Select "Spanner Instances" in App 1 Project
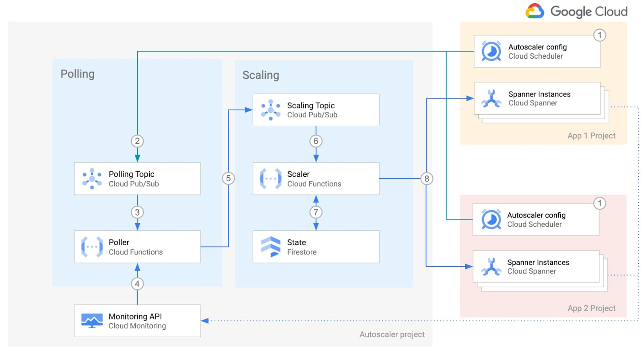The image size is (644, 357). pos(539,94)
